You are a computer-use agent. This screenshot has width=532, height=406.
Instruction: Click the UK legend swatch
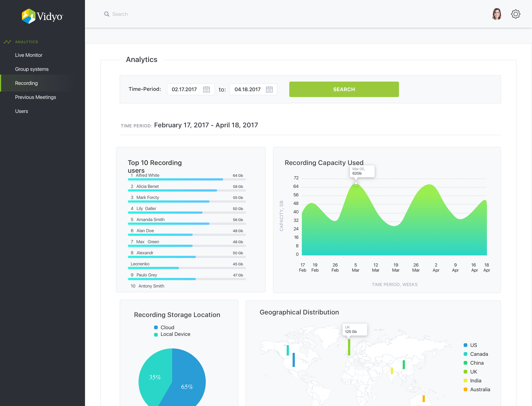(x=465, y=372)
